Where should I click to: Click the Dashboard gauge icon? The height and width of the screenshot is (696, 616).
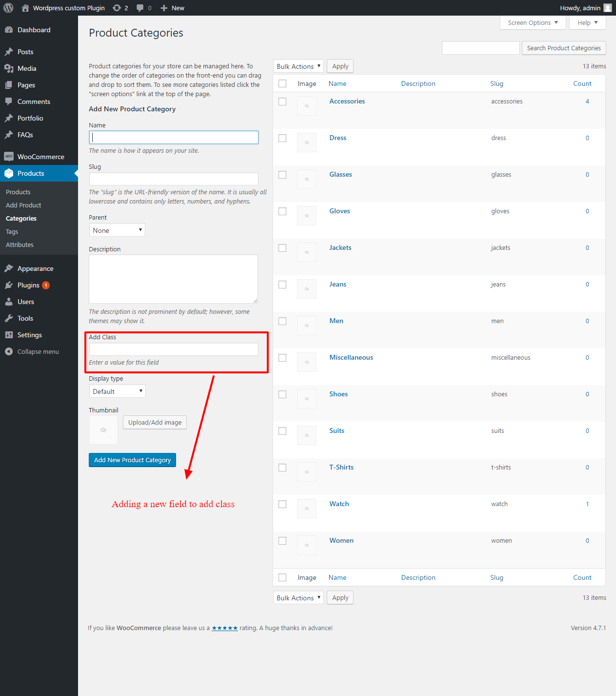tap(9, 30)
